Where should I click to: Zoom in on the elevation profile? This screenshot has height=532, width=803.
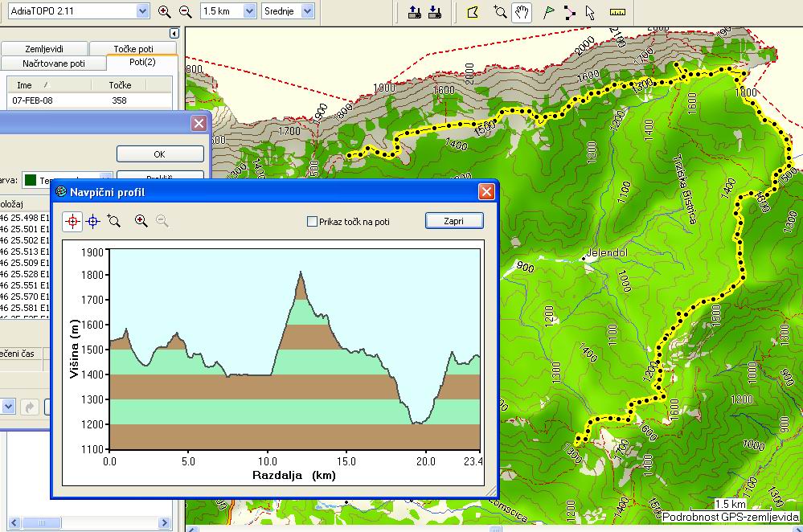pyautogui.click(x=141, y=221)
